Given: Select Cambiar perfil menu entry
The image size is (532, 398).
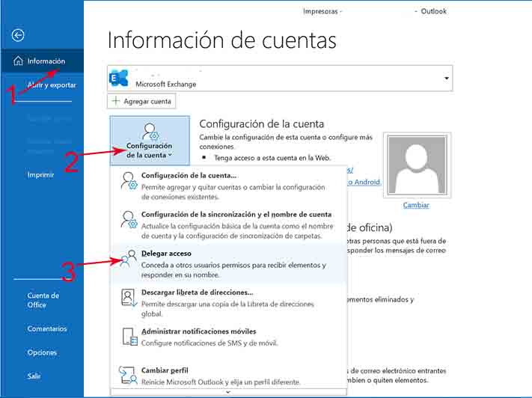Looking at the screenshot, I should (x=228, y=376).
